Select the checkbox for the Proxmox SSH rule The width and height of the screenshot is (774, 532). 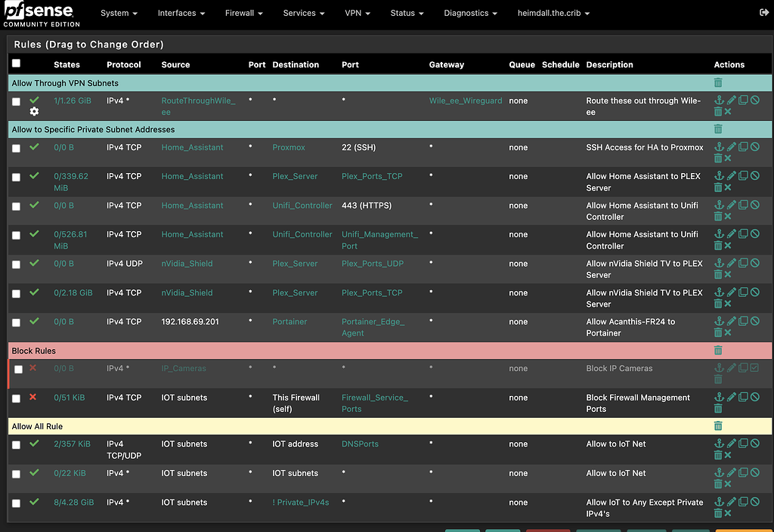click(16, 147)
